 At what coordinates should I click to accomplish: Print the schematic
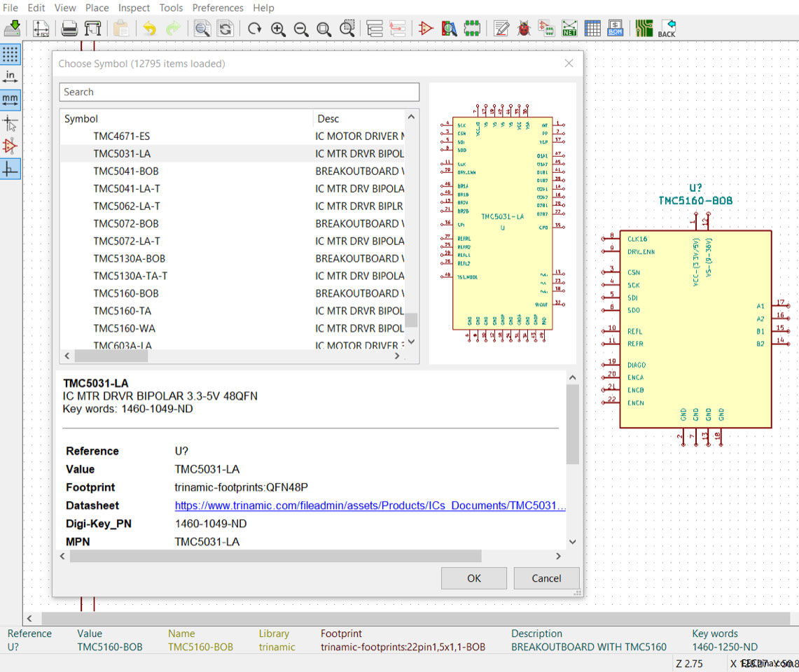point(68,28)
